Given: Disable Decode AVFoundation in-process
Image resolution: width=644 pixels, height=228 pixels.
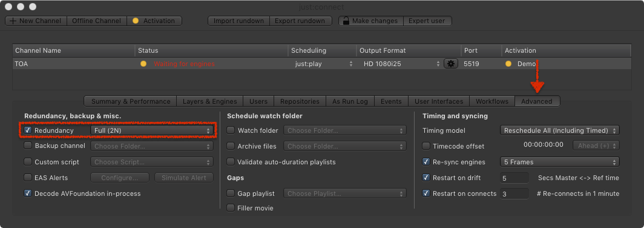Looking at the screenshot, I should (28, 193).
